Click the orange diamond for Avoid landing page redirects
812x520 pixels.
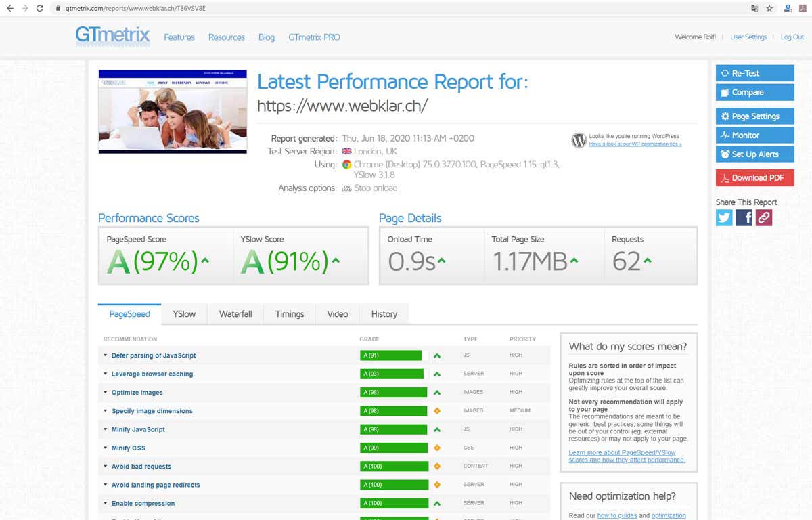coord(437,485)
